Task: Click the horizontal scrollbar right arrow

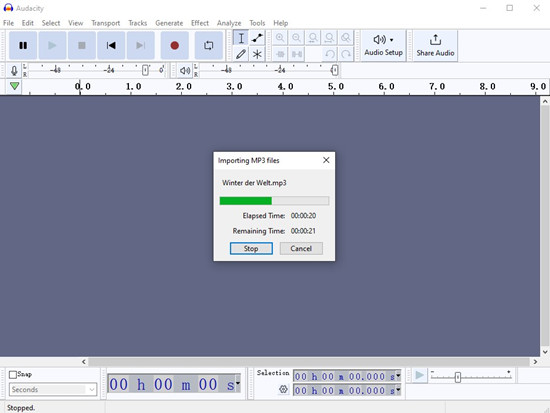Action: [535, 361]
